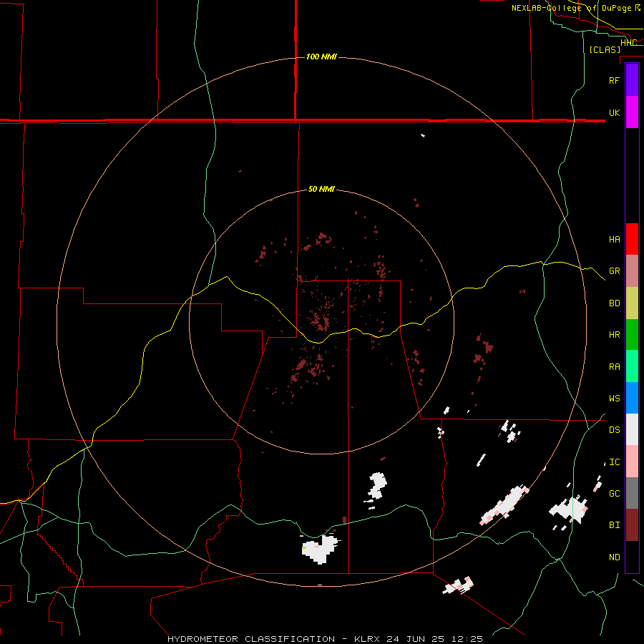Click the heart-shaped white echo at bottom center
The width and height of the screenshot is (644, 644).
tap(321, 549)
